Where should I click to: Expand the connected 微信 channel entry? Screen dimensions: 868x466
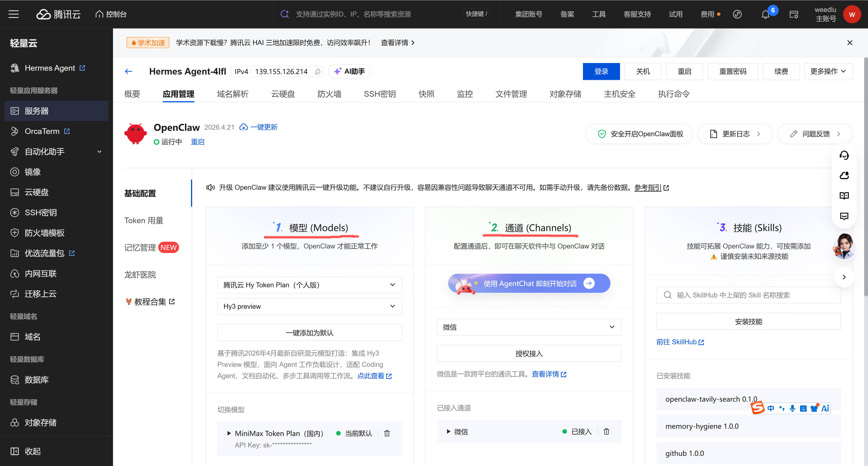(x=448, y=431)
